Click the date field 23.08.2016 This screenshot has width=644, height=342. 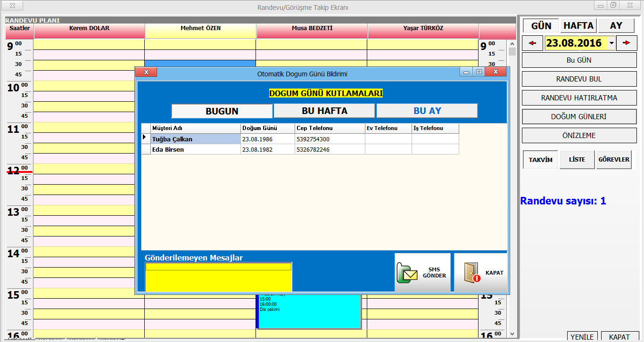pyautogui.click(x=574, y=43)
